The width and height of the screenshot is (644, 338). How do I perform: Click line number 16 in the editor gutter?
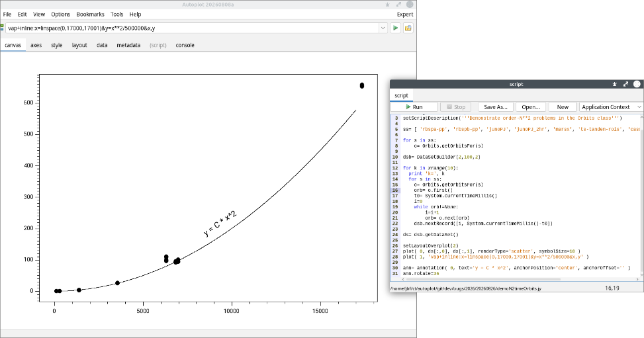395,190
